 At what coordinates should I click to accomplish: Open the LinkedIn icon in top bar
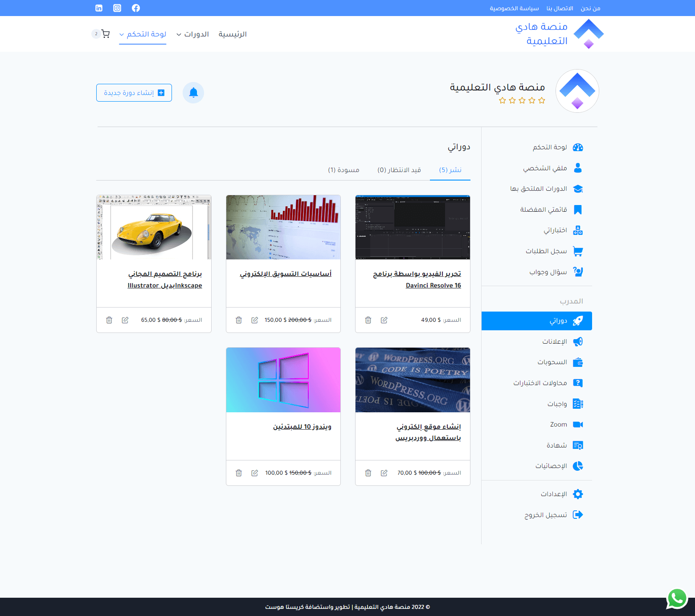coord(99,8)
